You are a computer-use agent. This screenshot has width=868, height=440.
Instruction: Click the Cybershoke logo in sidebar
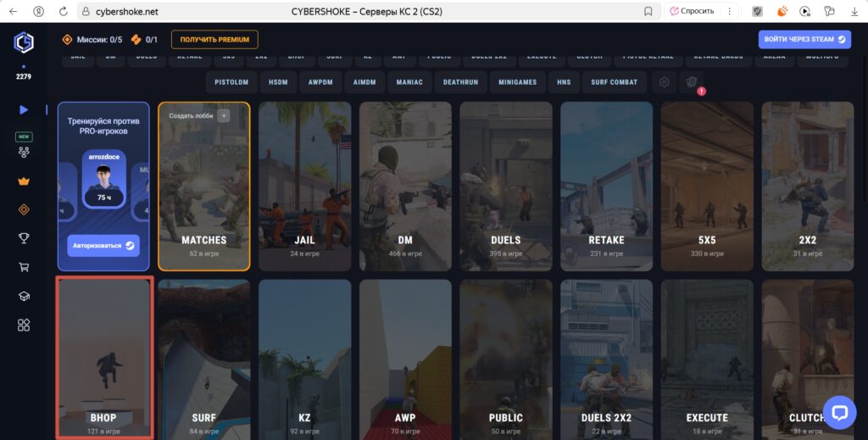[24, 42]
